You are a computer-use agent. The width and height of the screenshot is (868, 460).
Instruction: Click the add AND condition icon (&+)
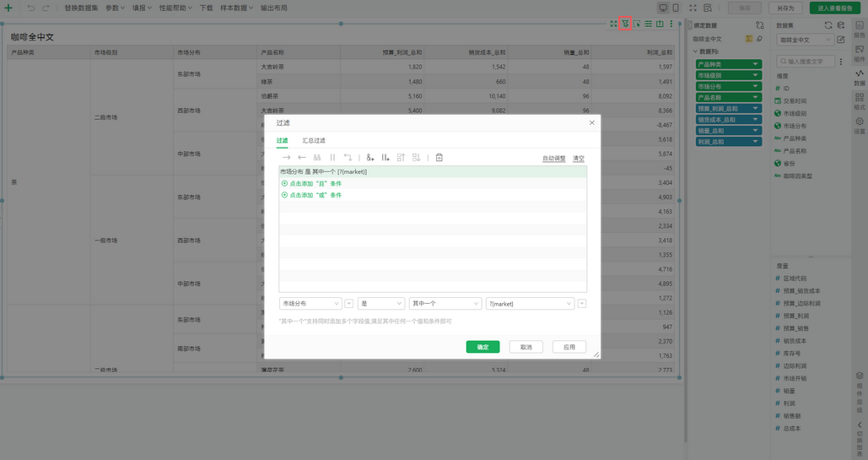[370, 157]
